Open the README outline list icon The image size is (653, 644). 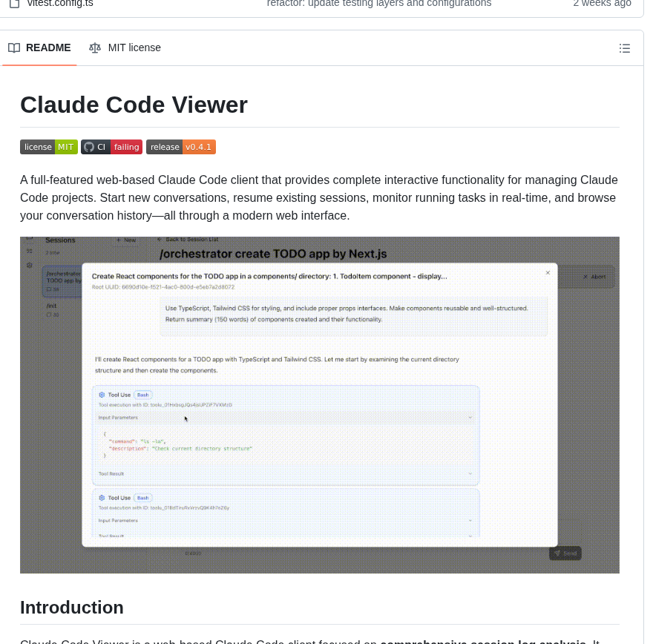[x=625, y=48]
